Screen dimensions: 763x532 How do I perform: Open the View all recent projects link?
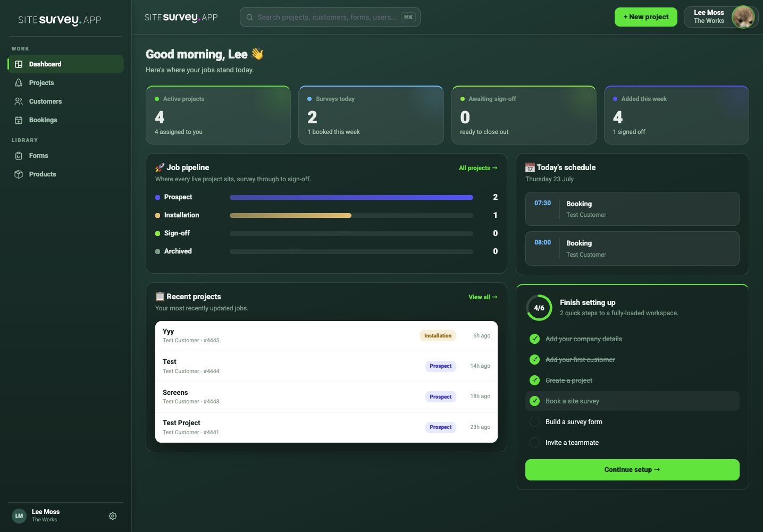click(483, 297)
